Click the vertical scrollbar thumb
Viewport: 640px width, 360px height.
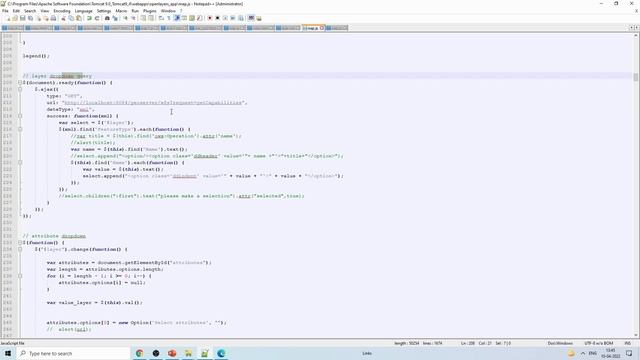(636, 77)
